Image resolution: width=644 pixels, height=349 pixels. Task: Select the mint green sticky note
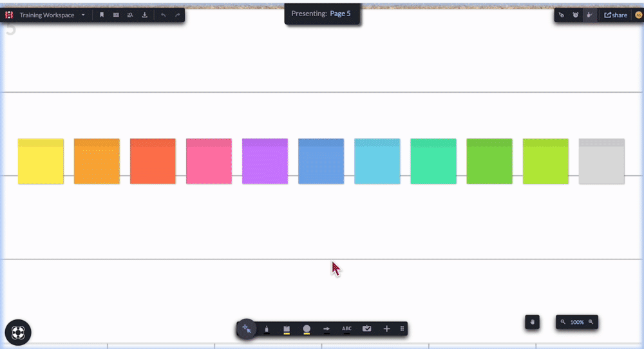coord(433,162)
